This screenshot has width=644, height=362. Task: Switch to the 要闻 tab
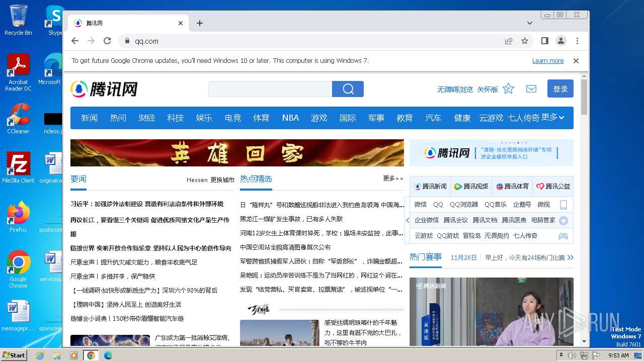(78, 179)
